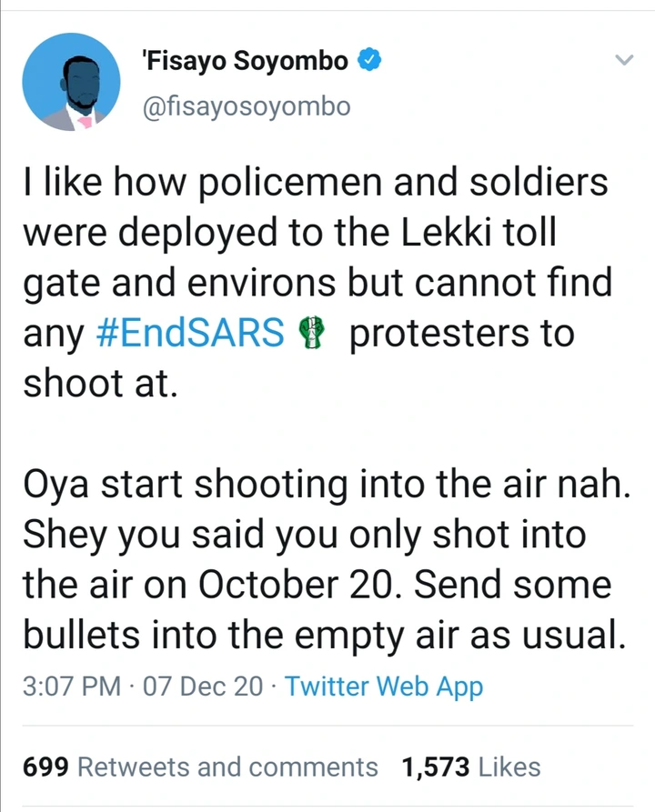The image size is (655, 812).
Task: Click the 1,573 likes count number
Action: click(x=434, y=767)
